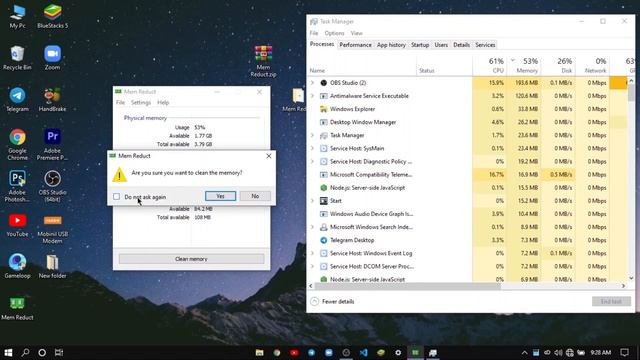Open Telegram desktop shortcut

click(x=17, y=100)
